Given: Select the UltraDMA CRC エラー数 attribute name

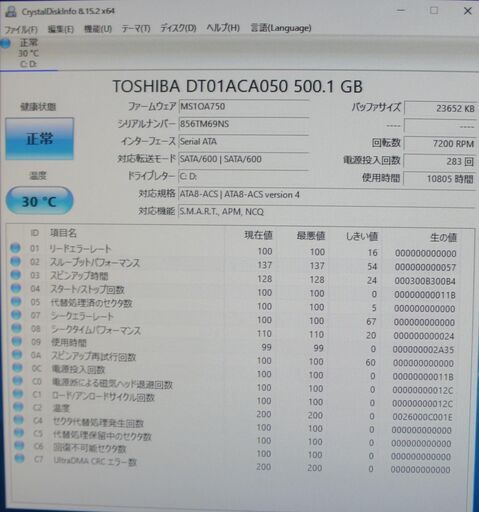Looking at the screenshot, I should (x=95, y=462).
